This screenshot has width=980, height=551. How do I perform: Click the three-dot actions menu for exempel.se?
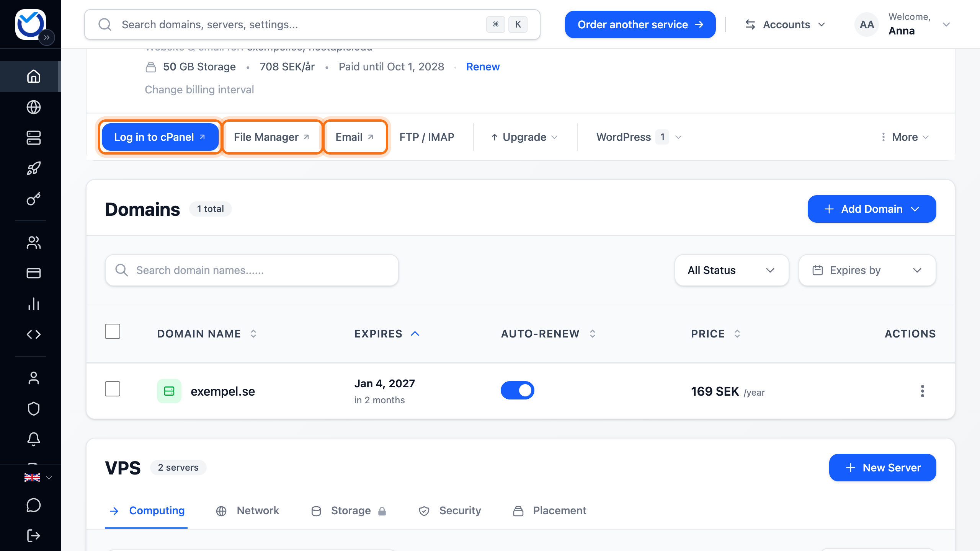click(x=923, y=391)
